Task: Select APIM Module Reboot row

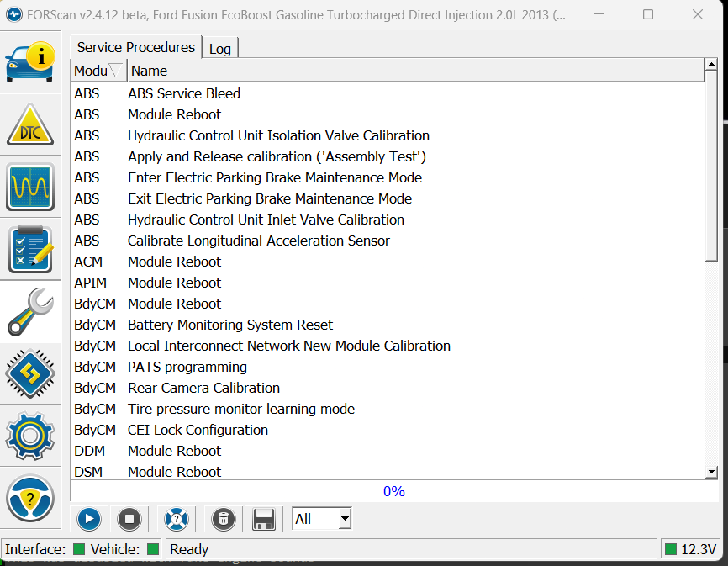Action: [x=388, y=283]
